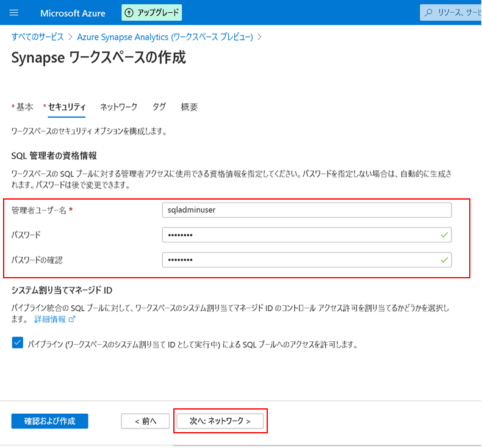The height and width of the screenshot is (448, 482).
Task: Switch to the 基本 tab
Action: 24,107
